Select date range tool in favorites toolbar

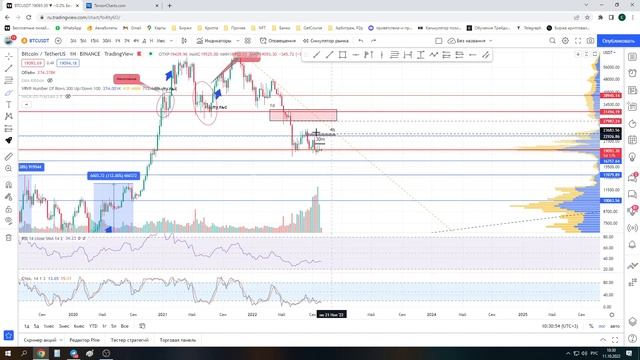[x=407, y=55]
